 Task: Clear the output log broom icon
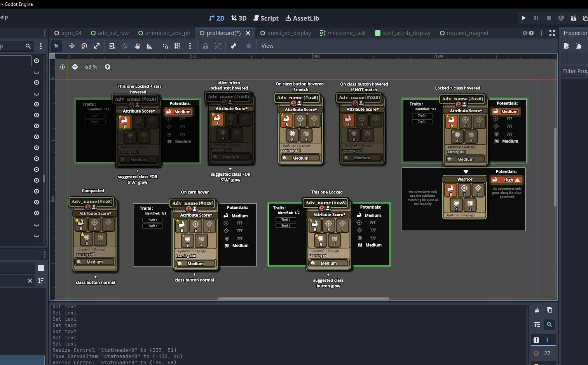click(x=537, y=310)
